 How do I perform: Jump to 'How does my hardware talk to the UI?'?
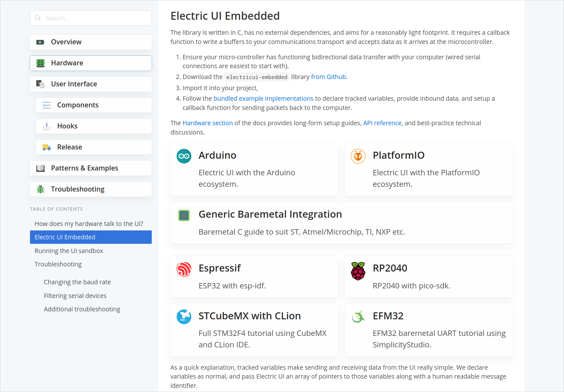coord(89,224)
